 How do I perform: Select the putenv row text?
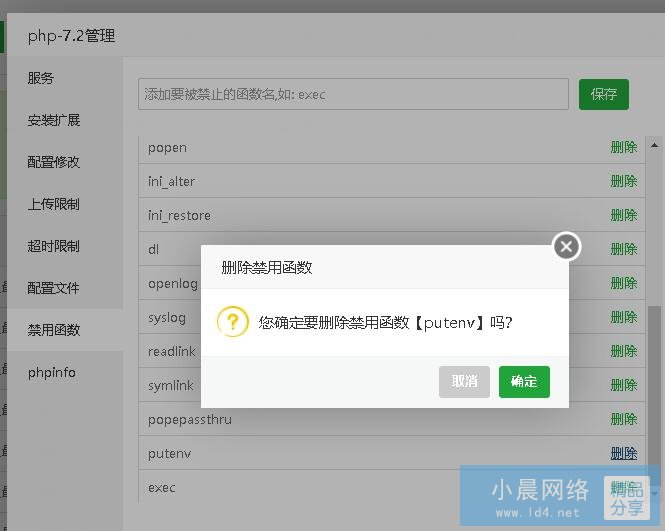pos(169,454)
